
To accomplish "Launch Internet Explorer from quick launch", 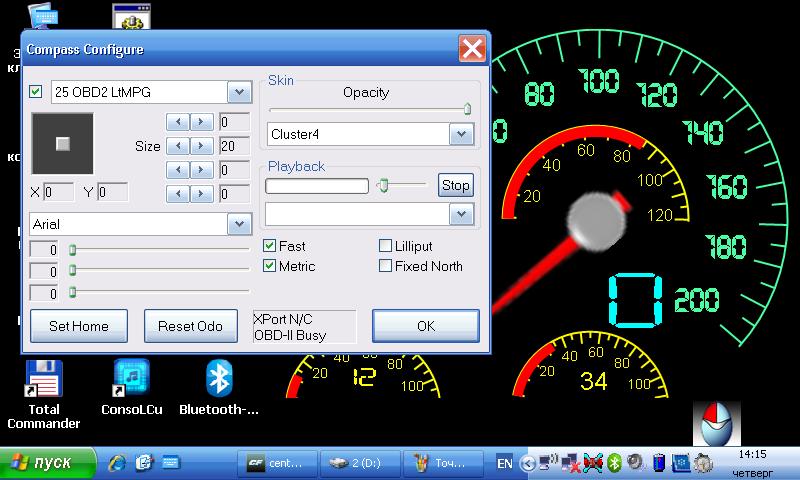I will click(x=118, y=463).
